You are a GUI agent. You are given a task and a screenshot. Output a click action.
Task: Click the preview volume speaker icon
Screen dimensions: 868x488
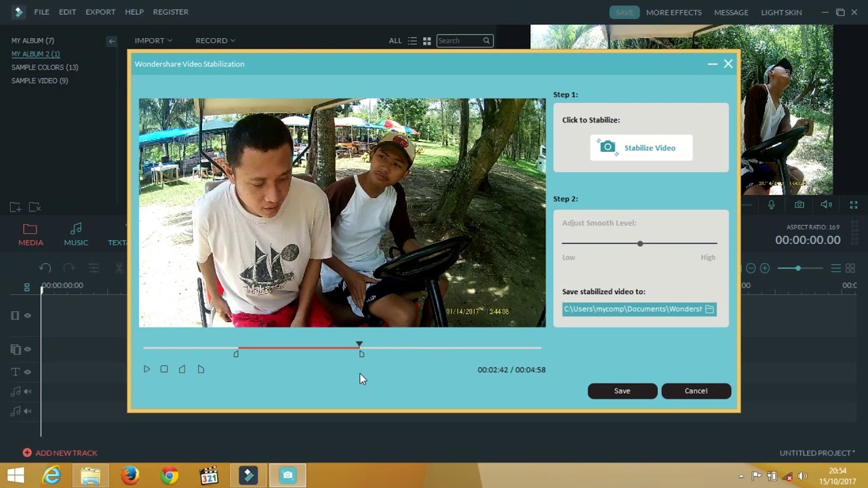click(826, 205)
